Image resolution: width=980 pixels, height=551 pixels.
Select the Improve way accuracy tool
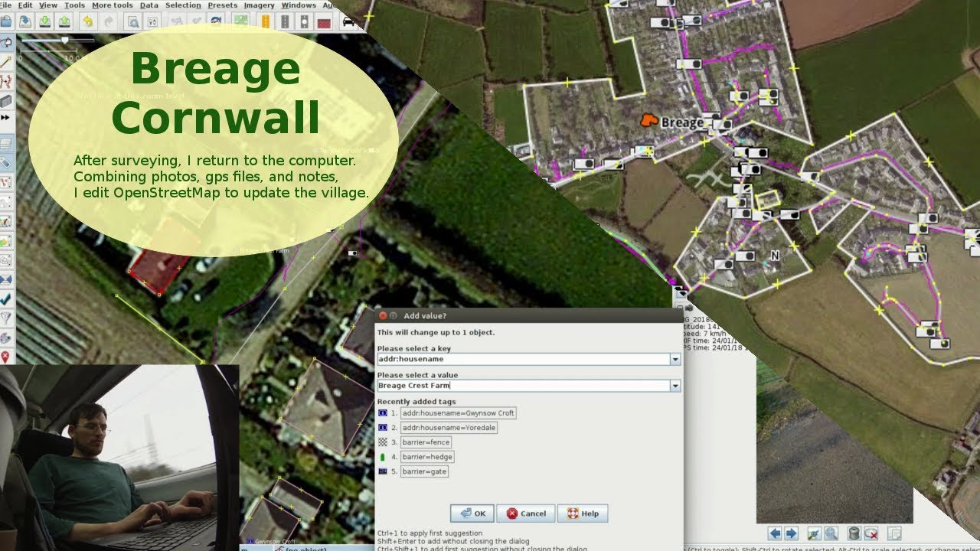[x=7, y=80]
